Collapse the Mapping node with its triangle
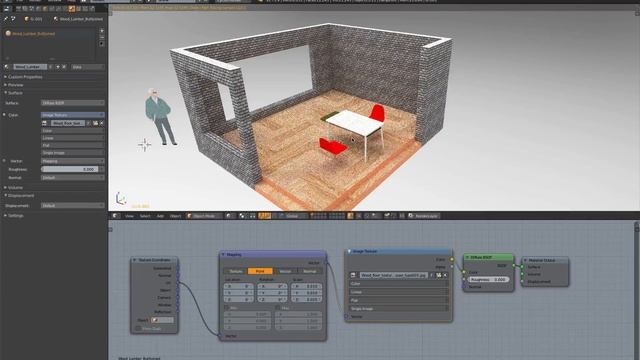This screenshot has height=360, width=640. (223, 254)
